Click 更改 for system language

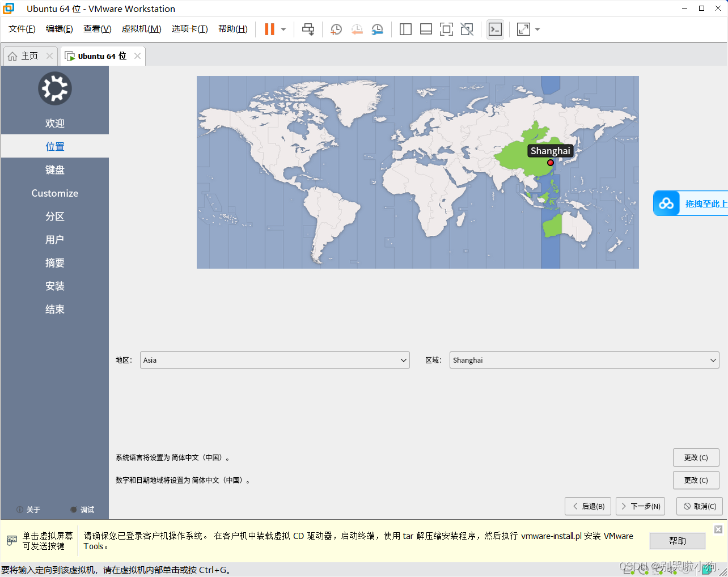(696, 457)
